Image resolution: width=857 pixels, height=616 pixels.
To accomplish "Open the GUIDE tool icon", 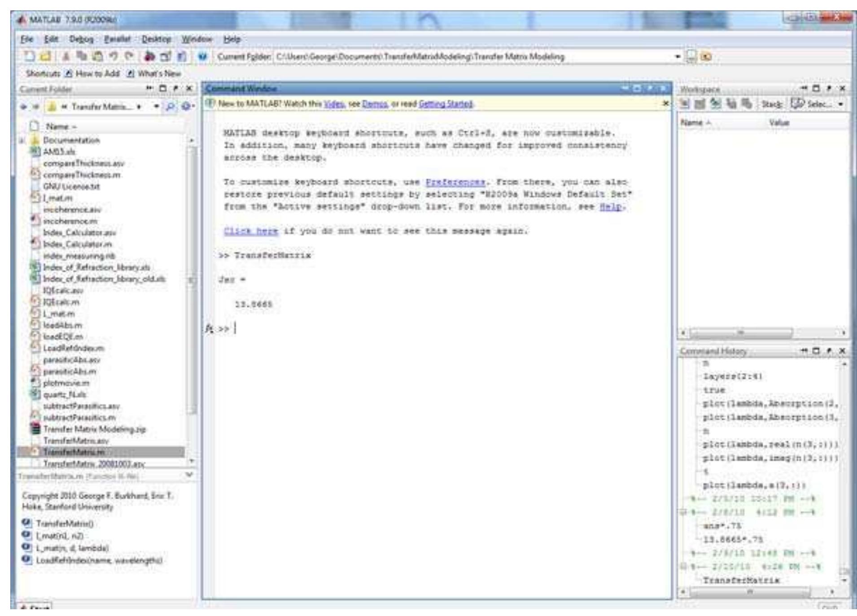I will click(165, 57).
